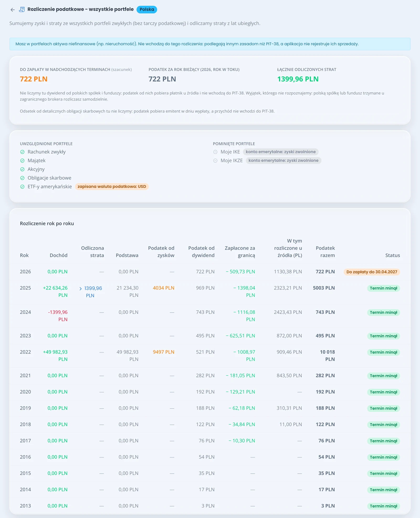This screenshot has height=518, width=420.
Task: Select the 'Rachunek zwykły' portfolio name
Action: coord(47,152)
